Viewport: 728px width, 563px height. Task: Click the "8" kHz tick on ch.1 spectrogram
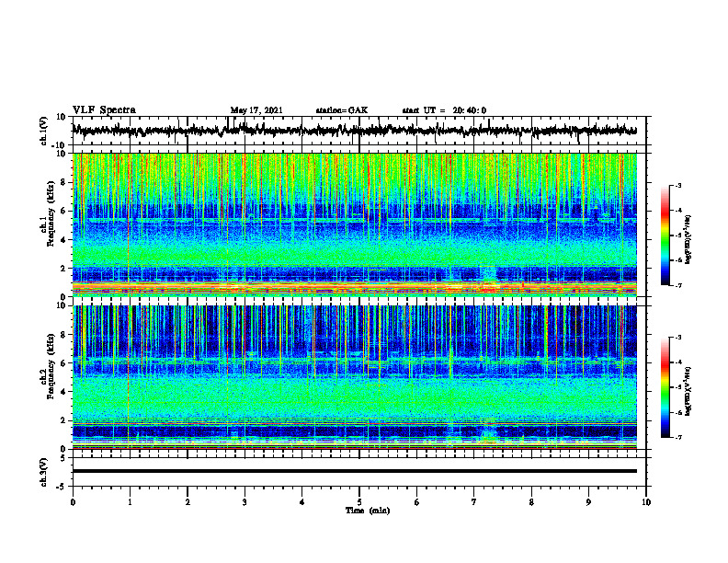point(63,182)
